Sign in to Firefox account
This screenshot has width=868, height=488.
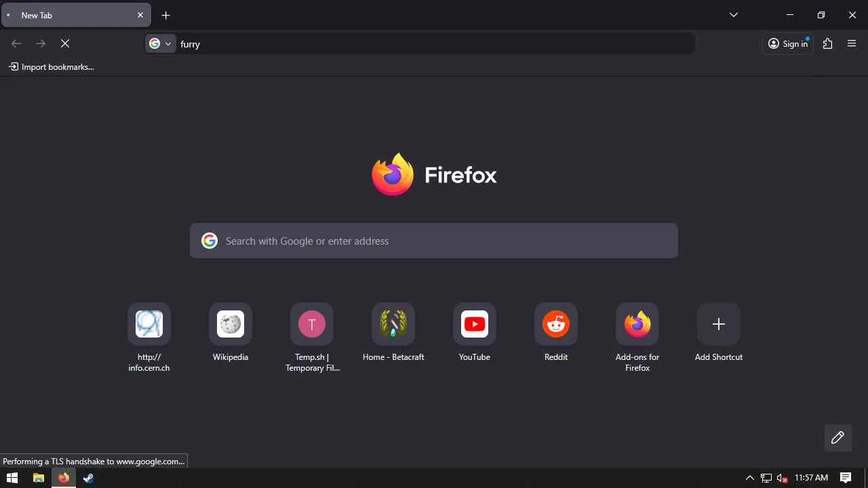(788, 43)
